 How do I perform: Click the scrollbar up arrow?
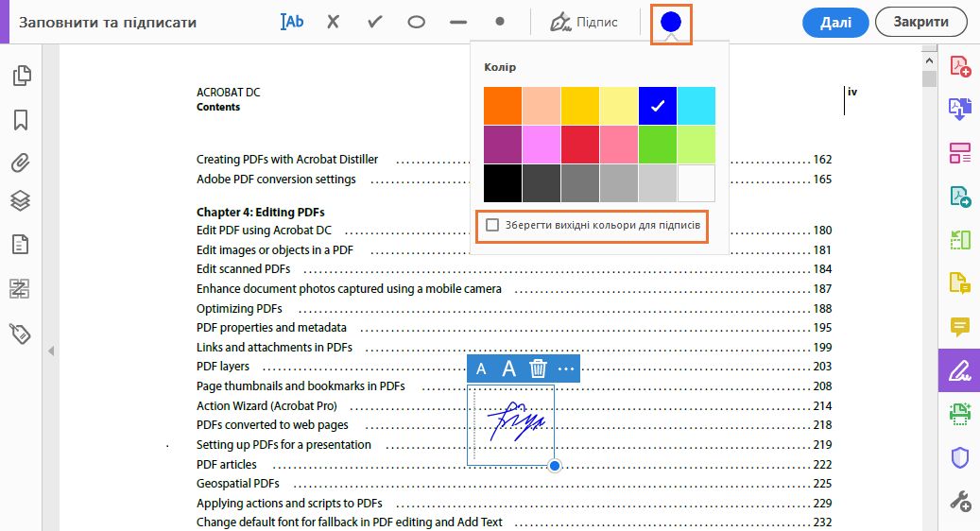929,60
